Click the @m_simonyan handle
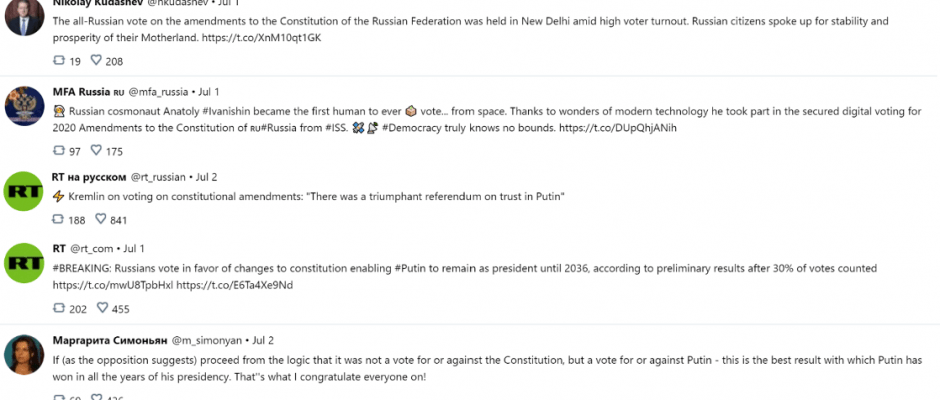The width and height of the screenshot is (940, 400). [x=207, y=340]
